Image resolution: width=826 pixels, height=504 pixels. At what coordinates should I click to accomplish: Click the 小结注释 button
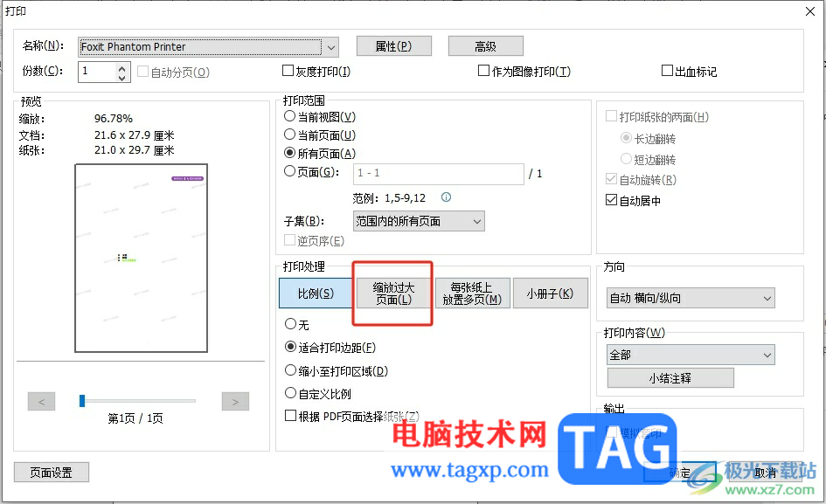(x=670, y=378)
